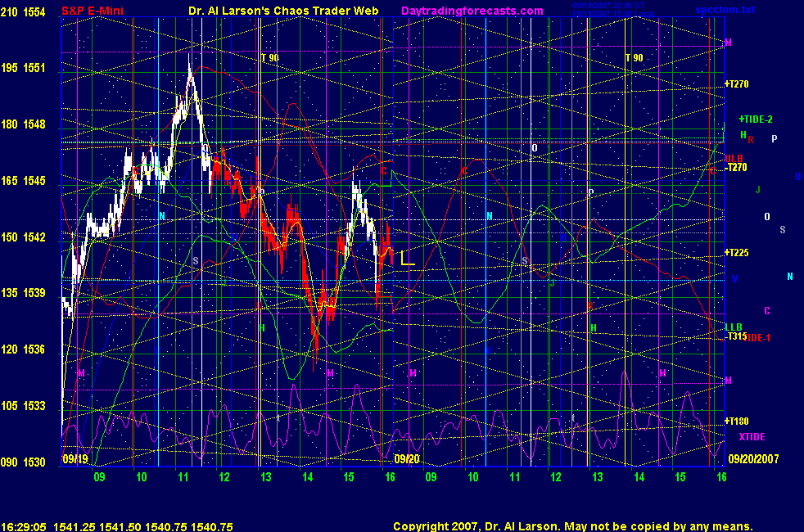Click the 150 1542 price axis label
Screen dimensions: 804x532
[23, 237]
